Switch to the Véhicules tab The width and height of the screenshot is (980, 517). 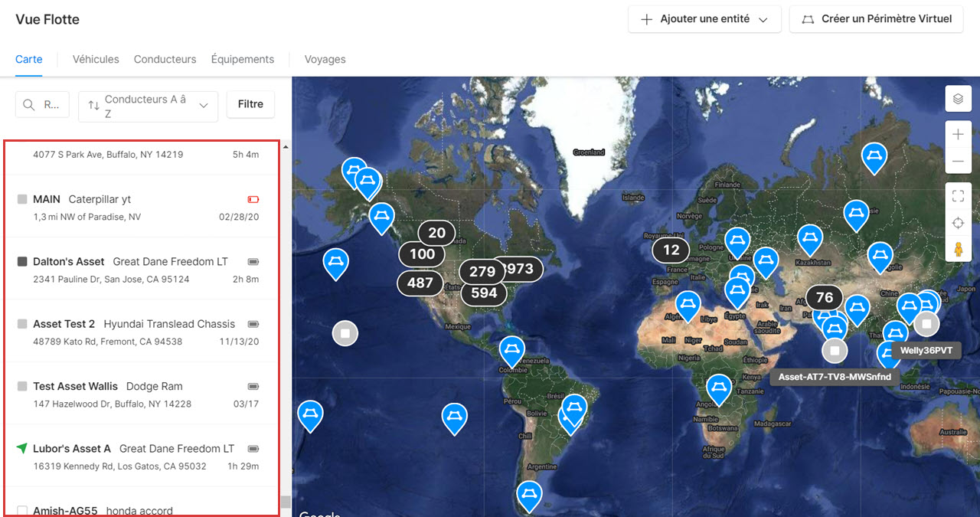point(96,59)
